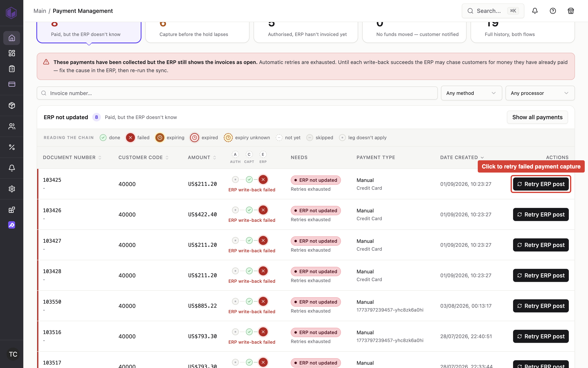588x368 pixels.
Task: Click the CAPT column header icon
Action: (x=249, y=155)
